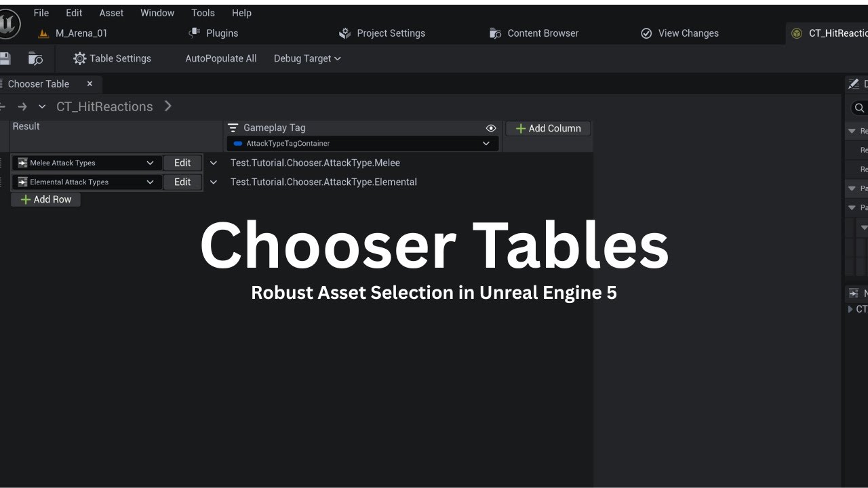
Task: Switch to the Content Browser tab
Action: point(534,33)
